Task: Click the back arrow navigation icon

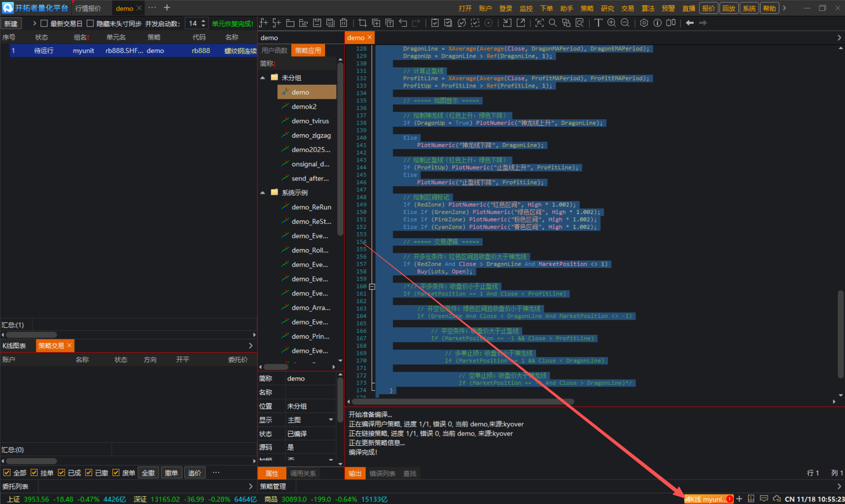Action: pos(689,23)
